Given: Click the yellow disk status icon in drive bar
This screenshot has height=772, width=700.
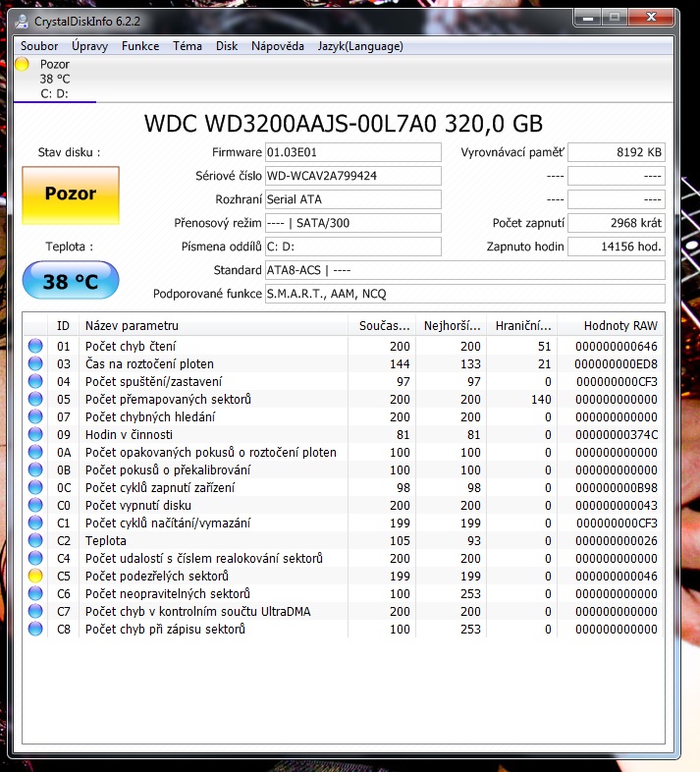Looking at the screenshot, I should (23, 64).
